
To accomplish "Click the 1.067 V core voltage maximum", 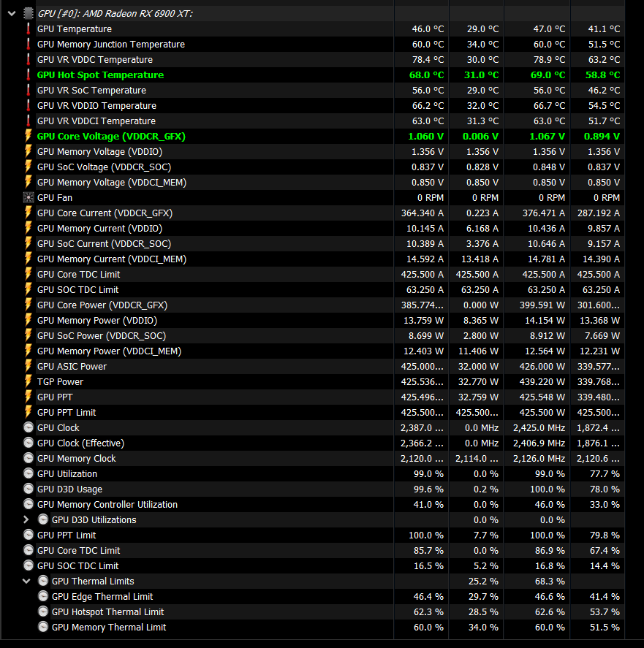I will (548, 137).
